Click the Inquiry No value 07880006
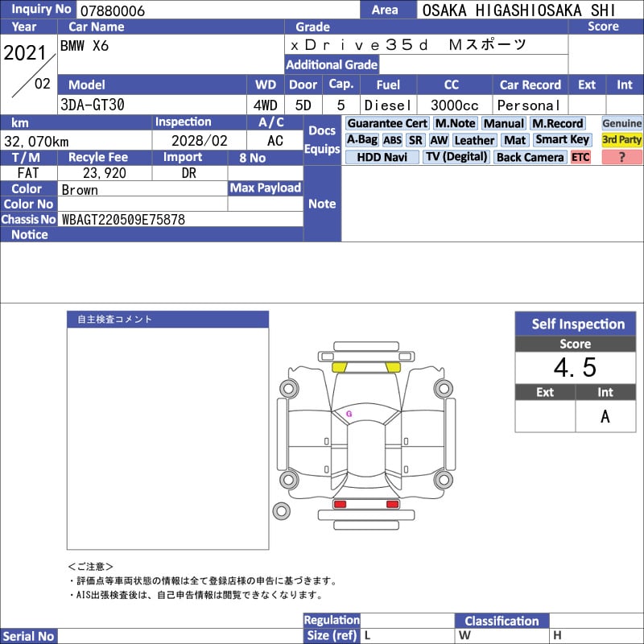This screenshot has width=644, height=644. (111, 10)
